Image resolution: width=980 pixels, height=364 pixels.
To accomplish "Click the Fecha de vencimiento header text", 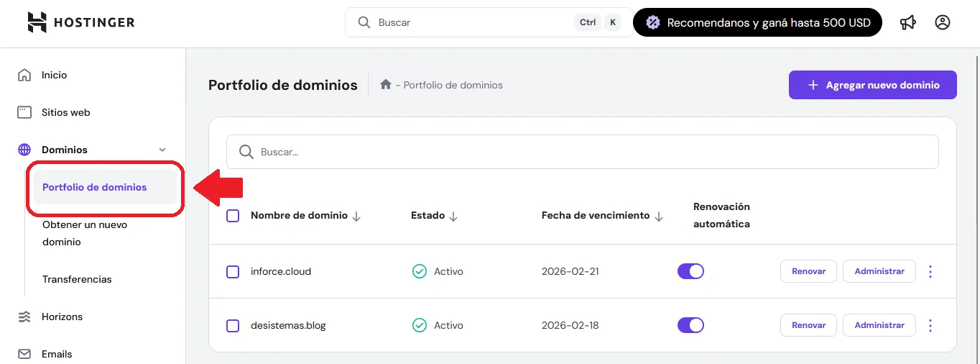I will tap(596, 215).
